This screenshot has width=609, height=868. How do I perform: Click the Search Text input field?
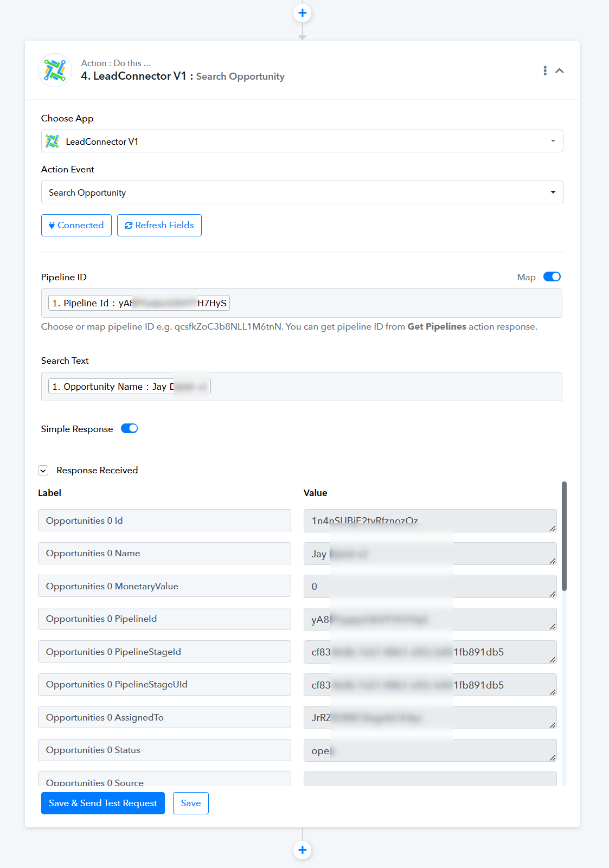coord(302,387)
